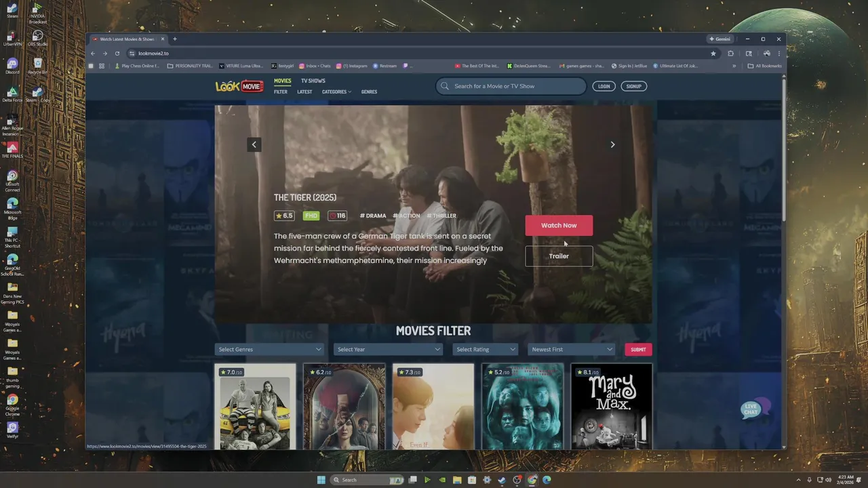Open Steam from the taskbar

[x=502, y=480]
